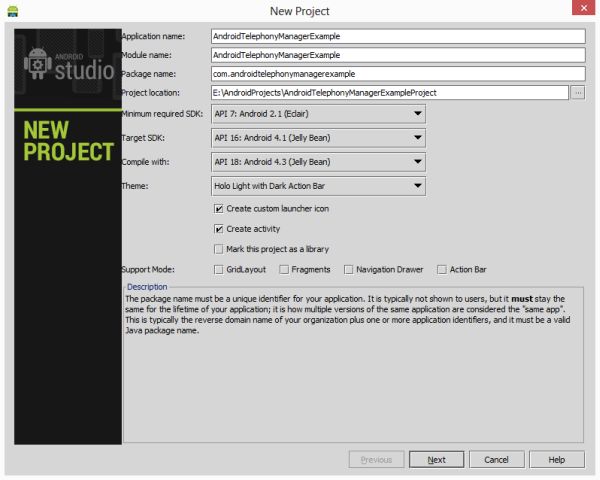
Task: Click into the Module name field
Action: click(x=398, y=55)
